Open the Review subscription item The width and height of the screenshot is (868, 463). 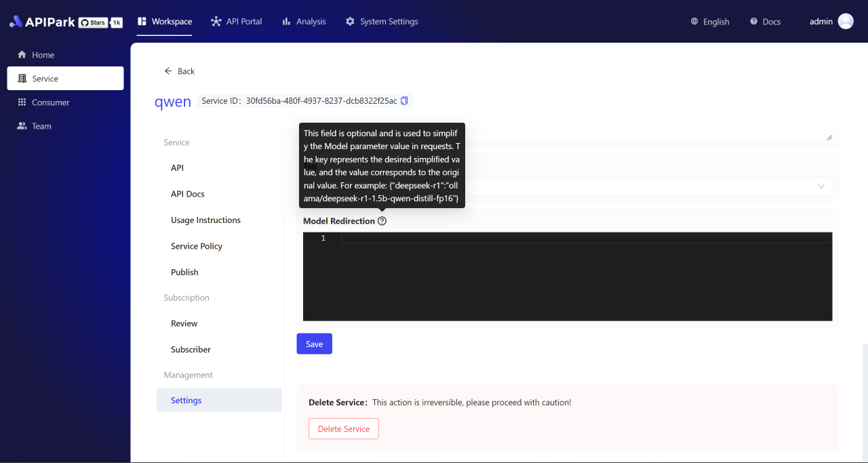(219, 323)
